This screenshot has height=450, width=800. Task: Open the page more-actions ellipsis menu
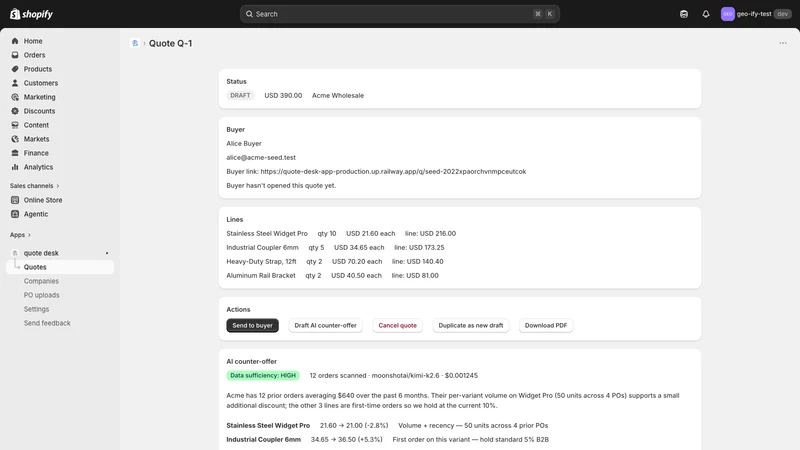click(783, 43)
